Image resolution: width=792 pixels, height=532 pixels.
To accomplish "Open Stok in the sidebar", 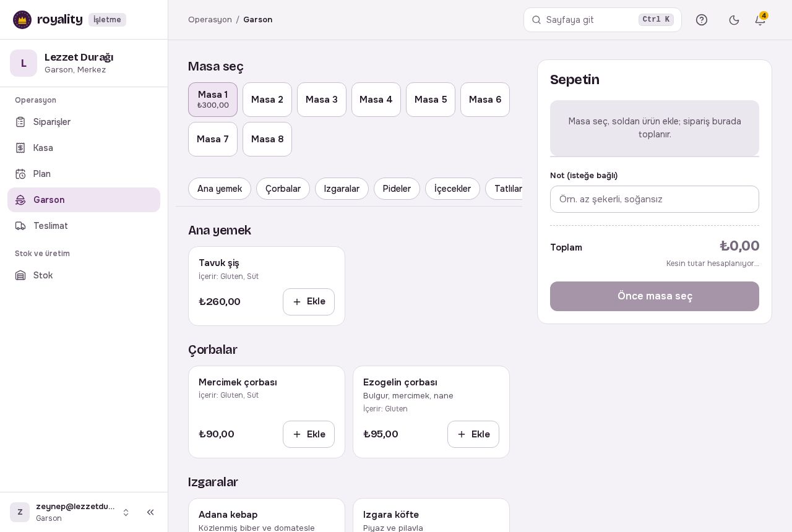I will coord(84,275).
